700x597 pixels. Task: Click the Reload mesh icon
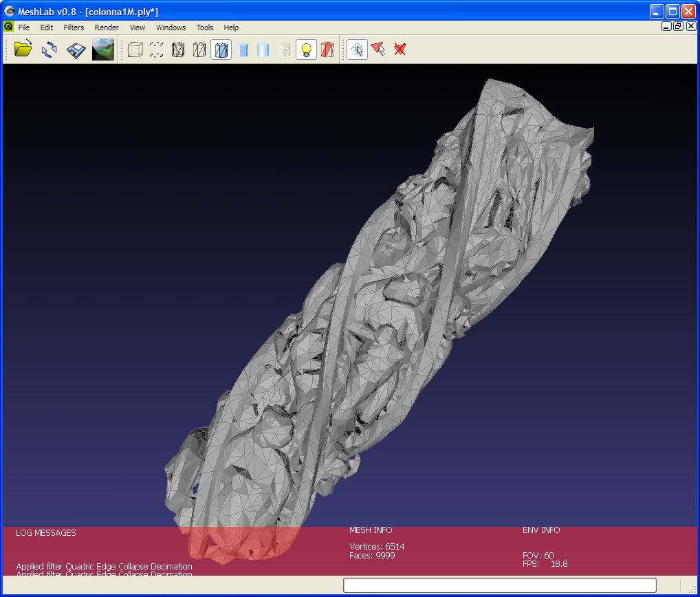tap(49, 50)
